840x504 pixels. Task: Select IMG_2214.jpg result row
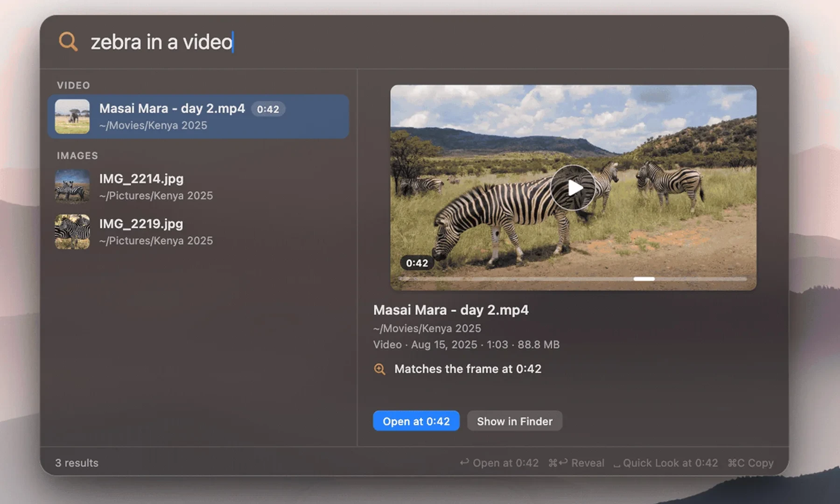coord(198,187)
